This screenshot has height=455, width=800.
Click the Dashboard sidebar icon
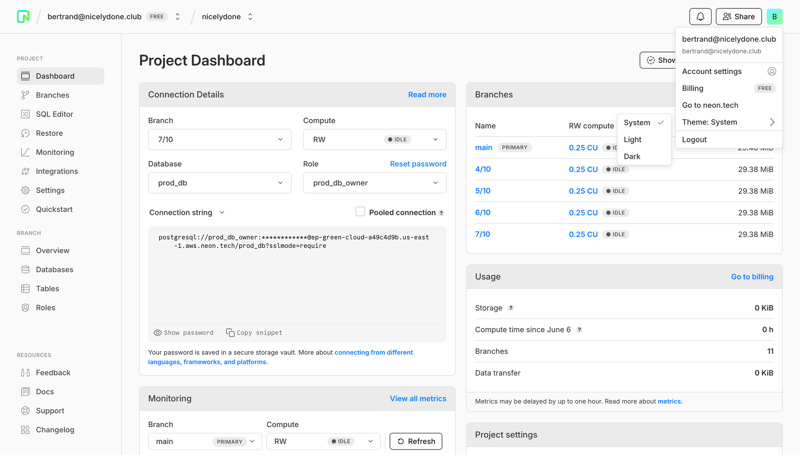point(25,76)
